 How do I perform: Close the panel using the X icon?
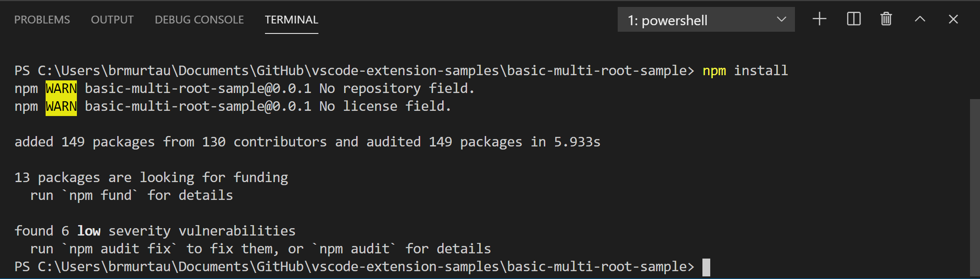pos(953,19)
